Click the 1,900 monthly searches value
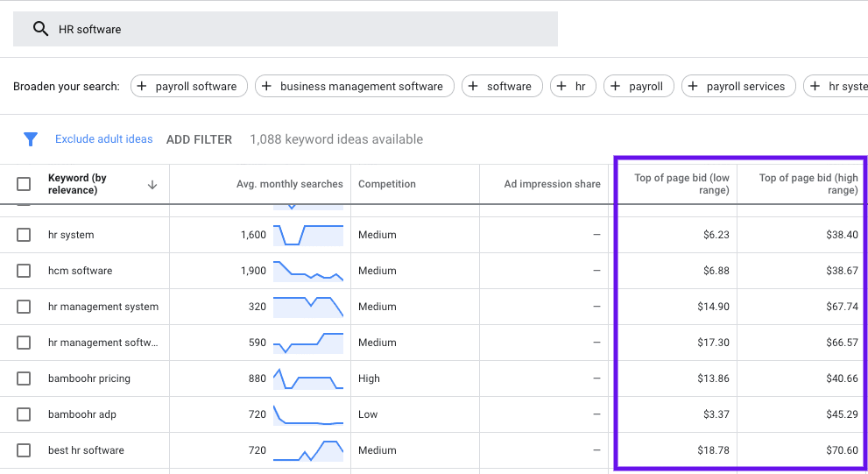The width and height of the screenshot is (868, 474). (253, 271)
